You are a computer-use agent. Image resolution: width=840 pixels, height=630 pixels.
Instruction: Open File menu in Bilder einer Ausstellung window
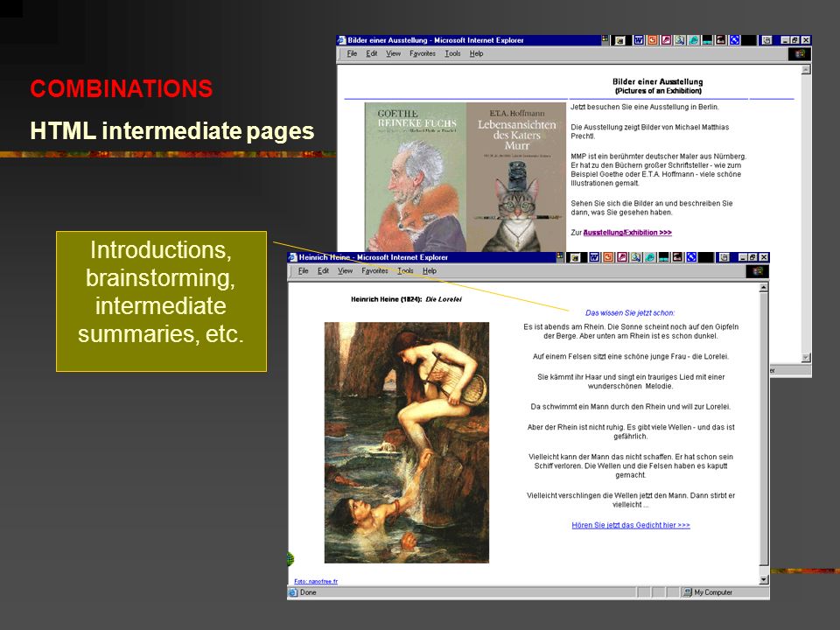click(352, 53)
